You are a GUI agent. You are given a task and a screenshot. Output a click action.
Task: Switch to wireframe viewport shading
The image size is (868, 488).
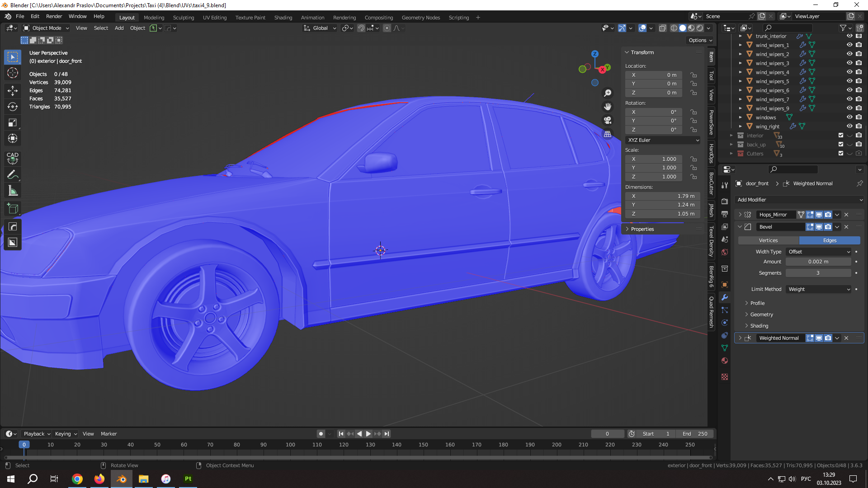674,28
